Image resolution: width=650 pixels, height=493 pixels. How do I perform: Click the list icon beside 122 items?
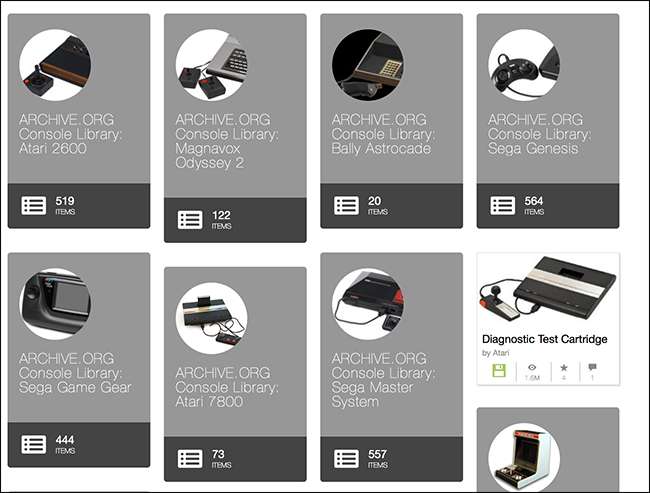[x=190, y=220]
